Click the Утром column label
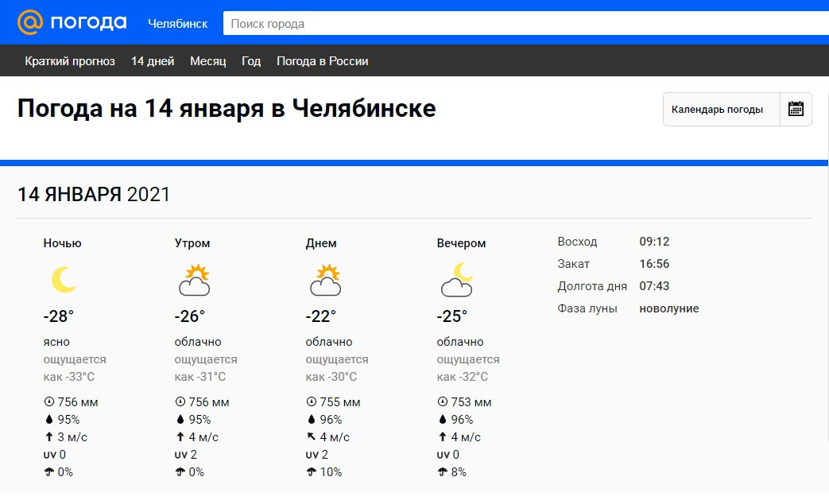The image size is (829, 504). (192, 242)
